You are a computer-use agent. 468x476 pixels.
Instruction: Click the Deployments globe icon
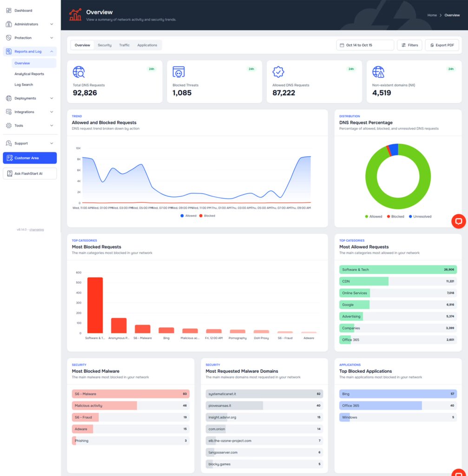pos(8,98)
